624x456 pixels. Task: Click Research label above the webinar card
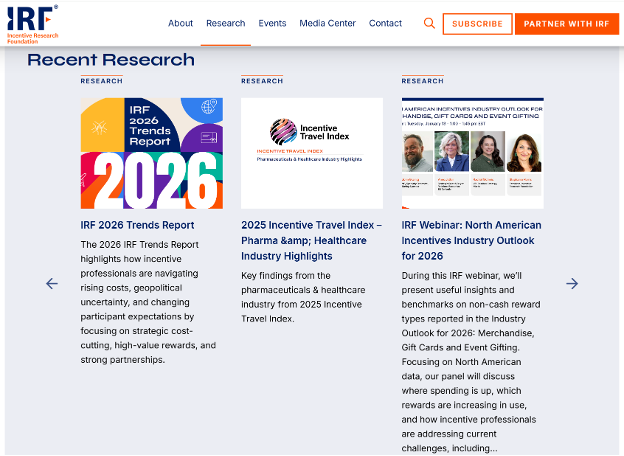(422, 81)
